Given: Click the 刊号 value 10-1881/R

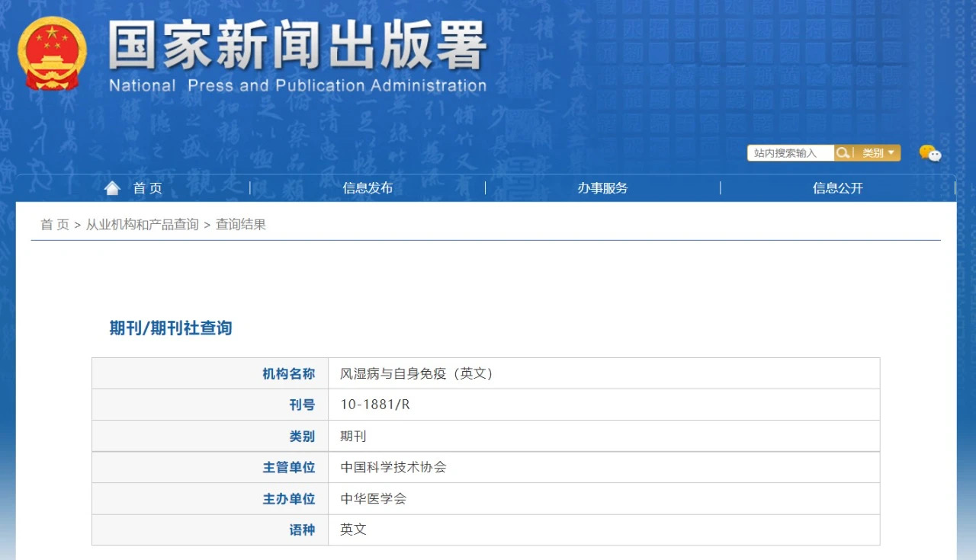Looking at the screenshot, I should pos(375,405).
